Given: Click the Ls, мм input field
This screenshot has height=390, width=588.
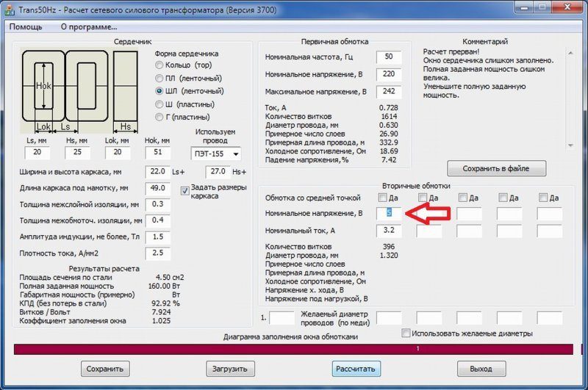Looking at the screenshot, I should (37, 153).
